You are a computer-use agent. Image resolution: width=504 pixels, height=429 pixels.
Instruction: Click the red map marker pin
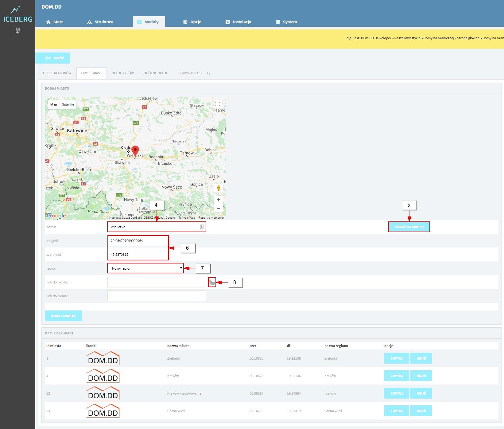[135, 151]
